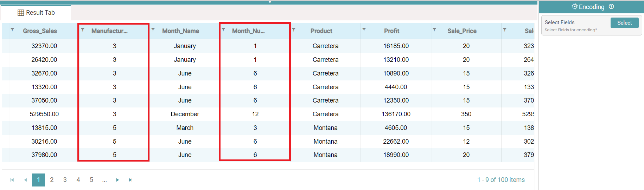This screenshot has width=644, height=190.
Task: Expand the panel using top divider arrow
Action: point(270,2)
